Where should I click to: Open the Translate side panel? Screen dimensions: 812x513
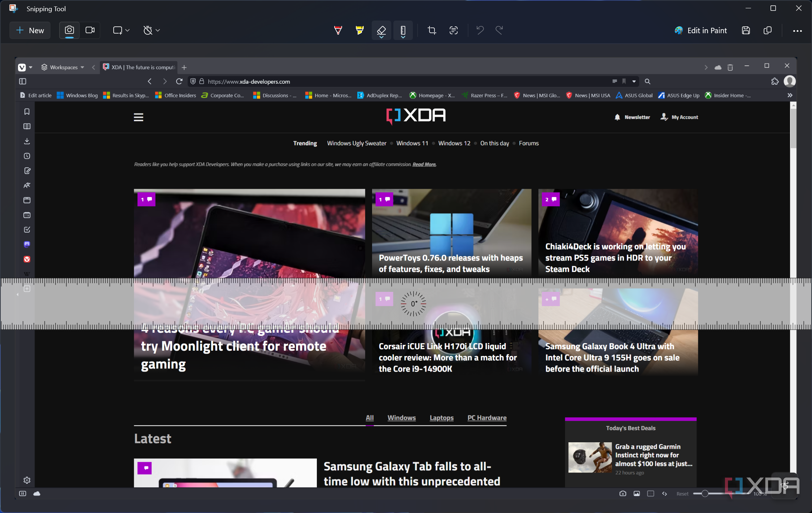[x=27, y=185]
